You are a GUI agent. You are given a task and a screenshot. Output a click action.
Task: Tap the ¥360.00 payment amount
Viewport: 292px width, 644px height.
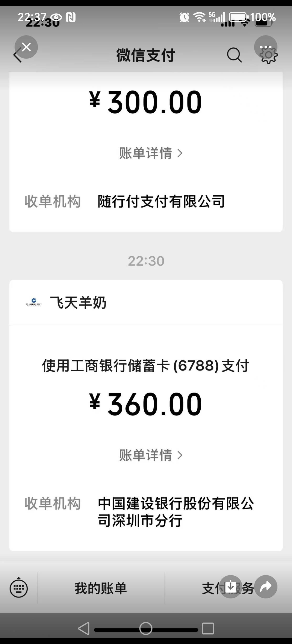click(x=146, y=404)
